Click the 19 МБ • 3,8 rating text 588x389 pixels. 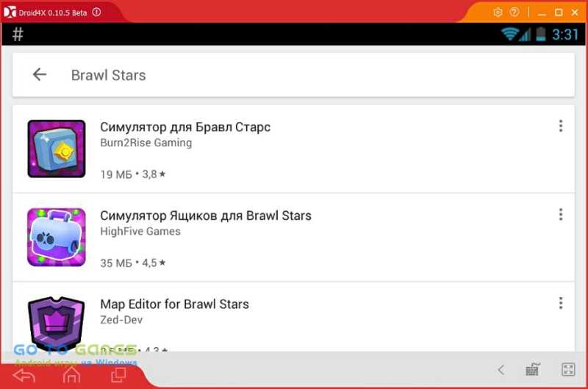coord(133,174)
